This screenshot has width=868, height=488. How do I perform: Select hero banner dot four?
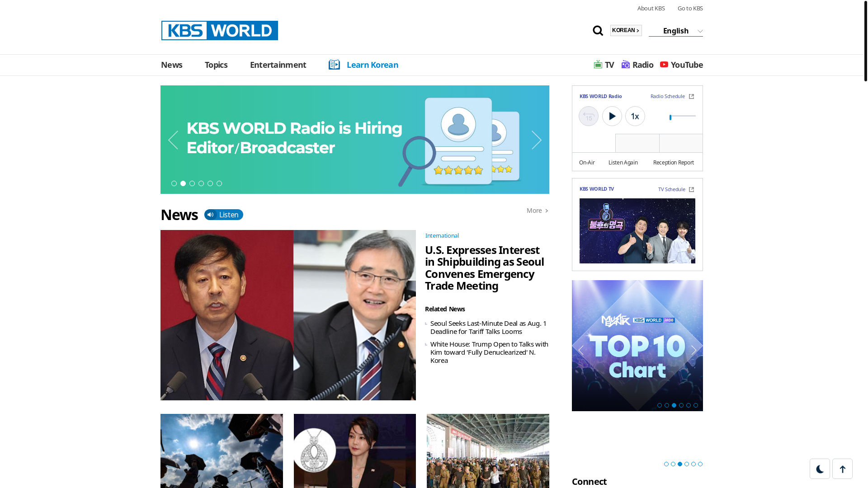201,183
